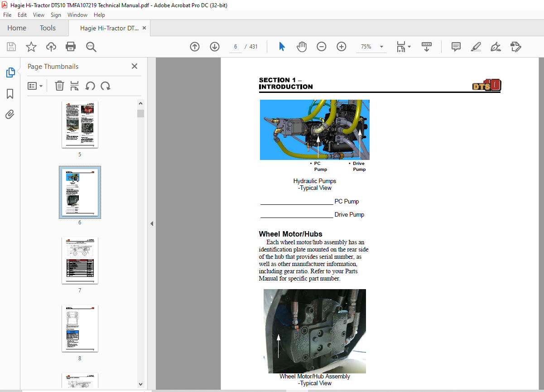Switch to the Home tab
544x392 pixels.
[x=17, y=28]
